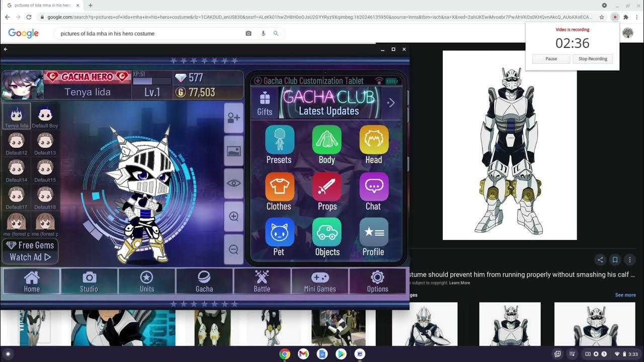The height and width of the screenshot is (362, 644).
Task: Click the Google search magnifier icon
Action: 276,34
